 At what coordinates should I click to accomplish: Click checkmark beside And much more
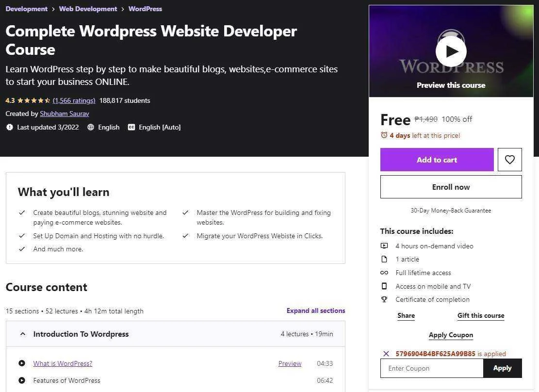click(22, 248)
